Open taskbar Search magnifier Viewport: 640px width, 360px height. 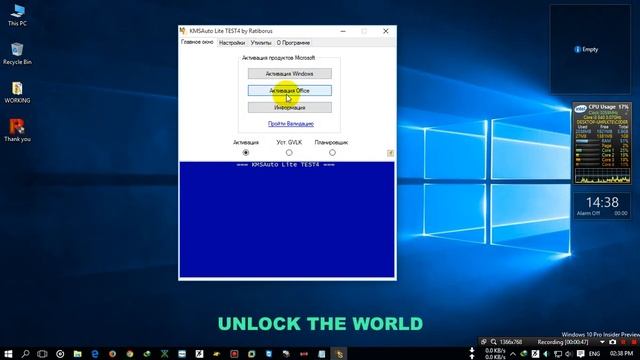[x=25, y=354]
